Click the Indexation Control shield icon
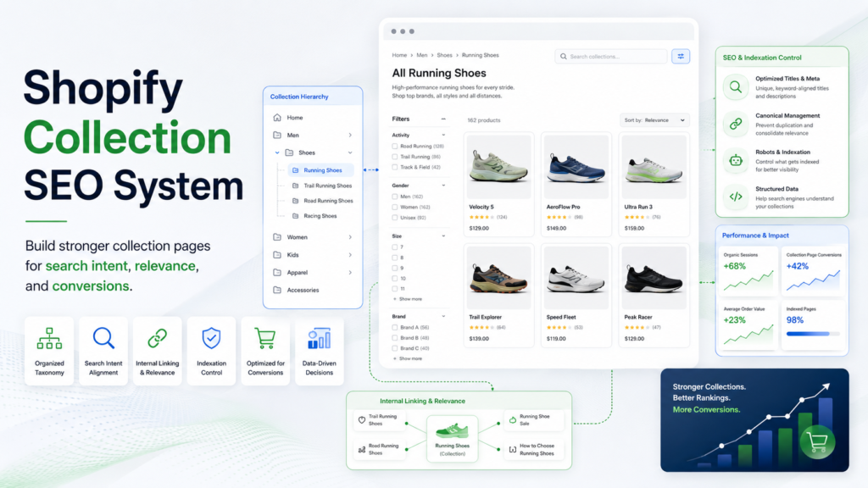 [x=211, y=338]
